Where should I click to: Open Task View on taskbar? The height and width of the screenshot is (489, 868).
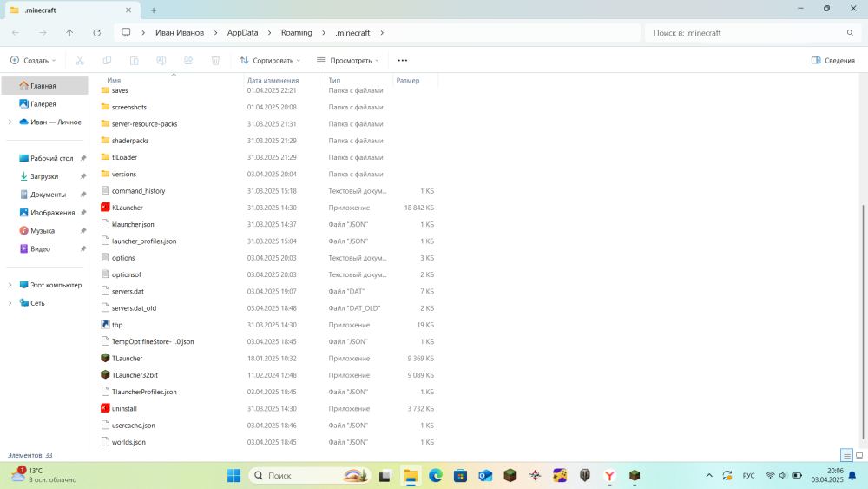click(x=385, y=476)
